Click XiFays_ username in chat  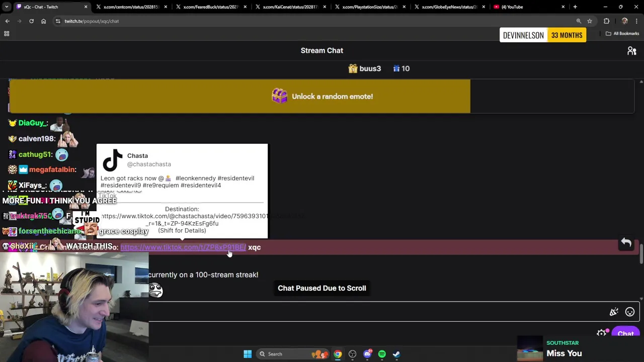pyautogui.click(x=33, y=186)
